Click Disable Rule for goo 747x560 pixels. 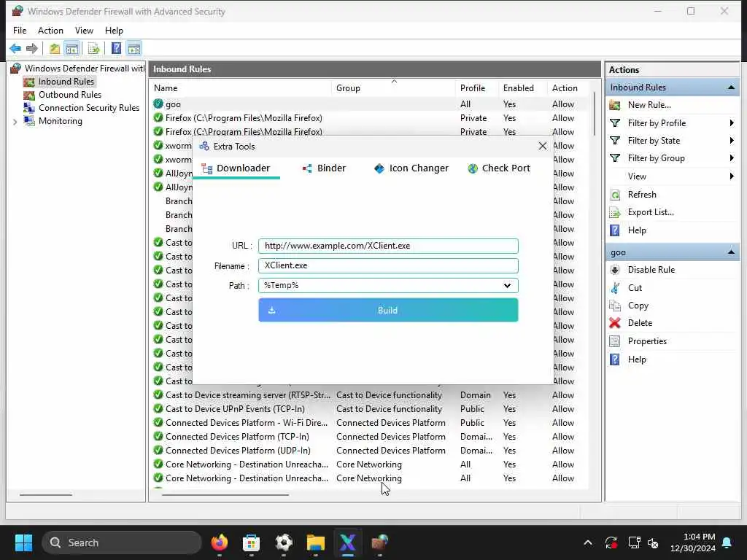click(651, 270)
